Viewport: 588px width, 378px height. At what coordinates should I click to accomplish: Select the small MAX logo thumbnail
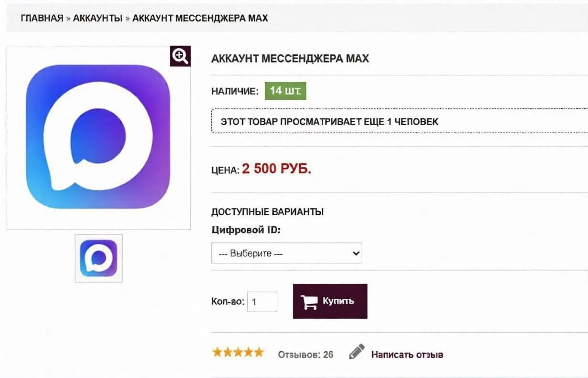(99, 258)
